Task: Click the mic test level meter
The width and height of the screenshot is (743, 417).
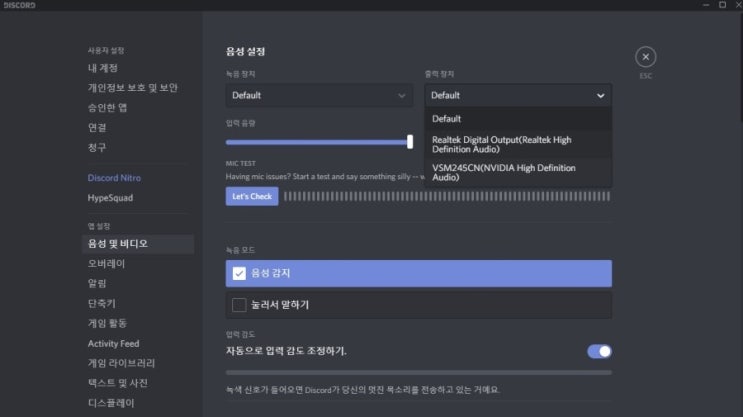Action: click(x=447, y=197)
